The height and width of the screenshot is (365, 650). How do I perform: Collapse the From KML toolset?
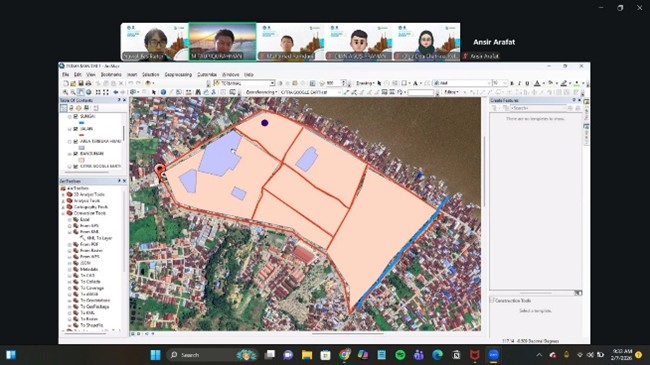pyautogui.click(x=70, y=232)
